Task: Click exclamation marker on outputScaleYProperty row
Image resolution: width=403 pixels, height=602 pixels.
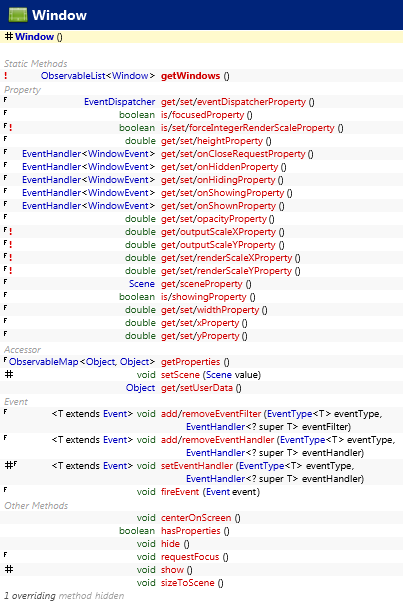Action: tap(11, 245)
